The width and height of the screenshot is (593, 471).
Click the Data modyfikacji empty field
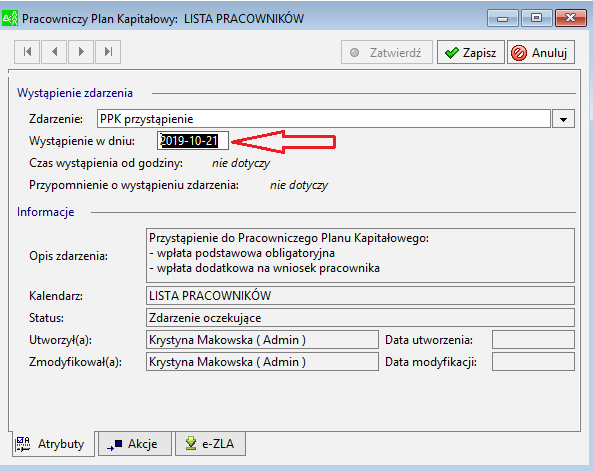pyautogui.click(x=533, y=362)
